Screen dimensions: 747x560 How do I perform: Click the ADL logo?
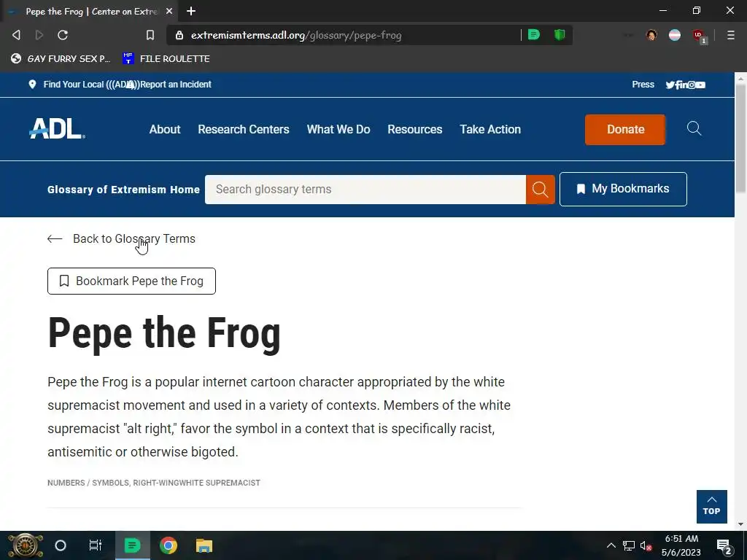(57, 128)
